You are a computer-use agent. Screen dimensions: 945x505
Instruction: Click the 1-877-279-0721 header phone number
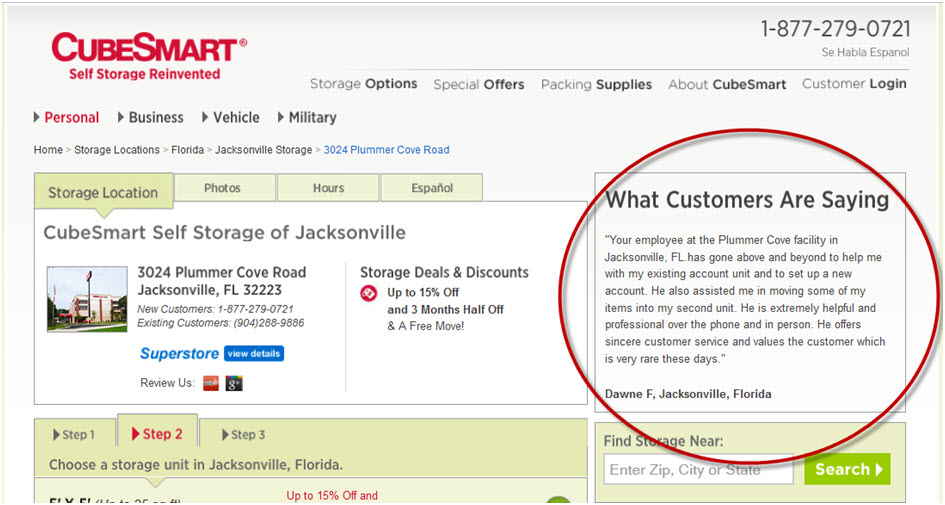[x=835, y=29]
